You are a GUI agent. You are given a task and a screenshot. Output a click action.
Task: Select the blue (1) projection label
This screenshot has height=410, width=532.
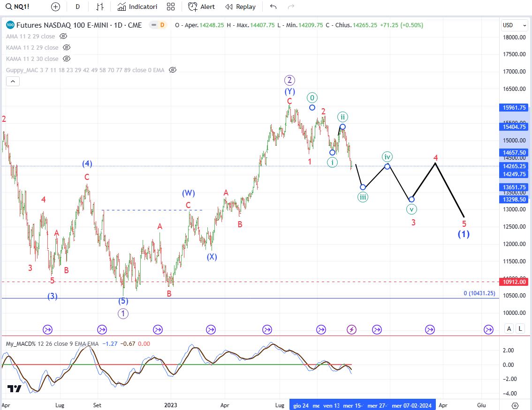464,234
